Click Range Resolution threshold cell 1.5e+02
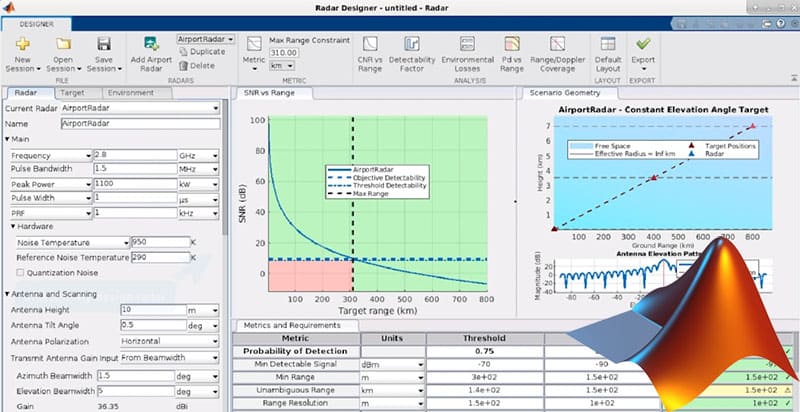Viewport: 800px width, 412px height. (x=485, y=403)
